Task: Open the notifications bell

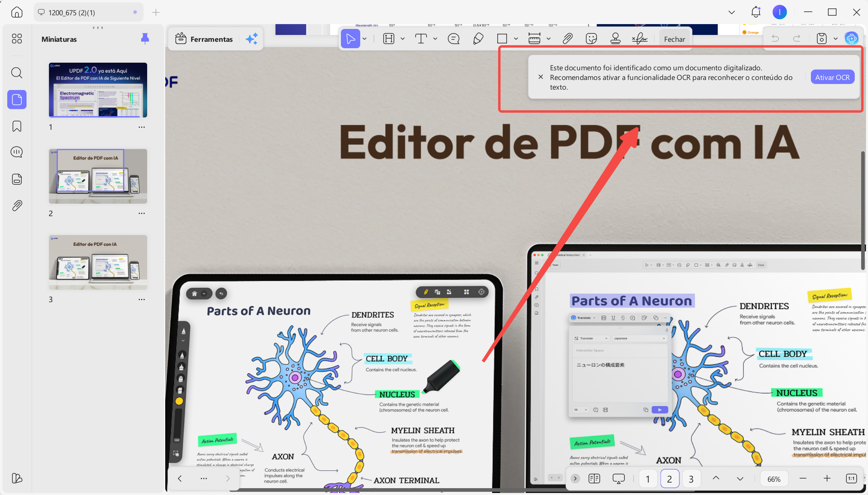Action: [x=756, y=12]
